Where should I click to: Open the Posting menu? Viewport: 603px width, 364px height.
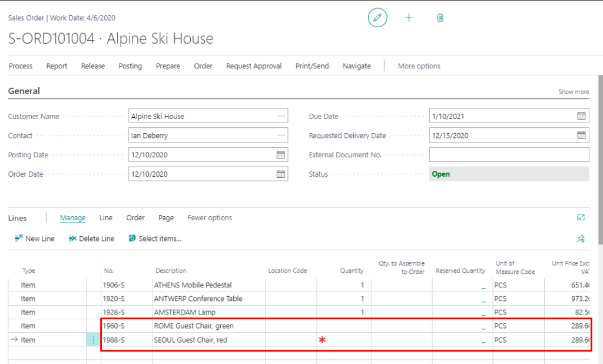pyautogui.click(x=130, y=66)
